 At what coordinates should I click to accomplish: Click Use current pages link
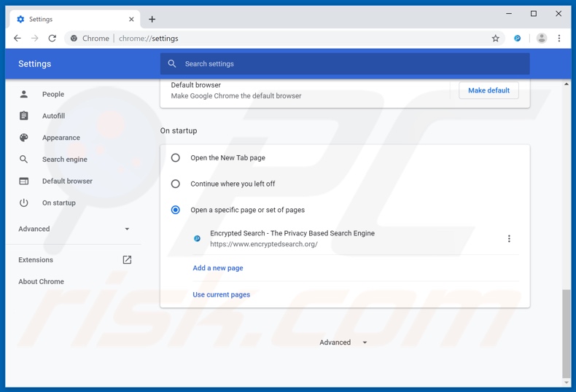point(222,294)
